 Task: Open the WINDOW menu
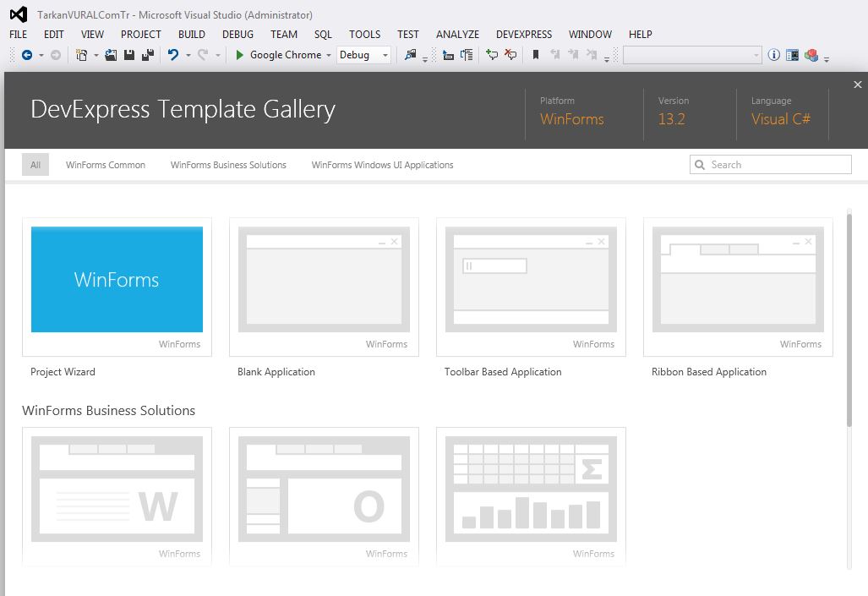(590, 35)
